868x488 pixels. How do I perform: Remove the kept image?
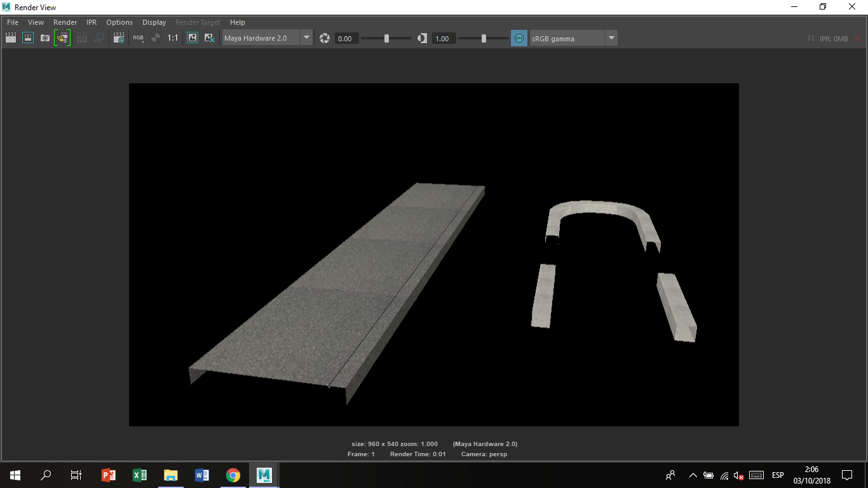(209, 37)
